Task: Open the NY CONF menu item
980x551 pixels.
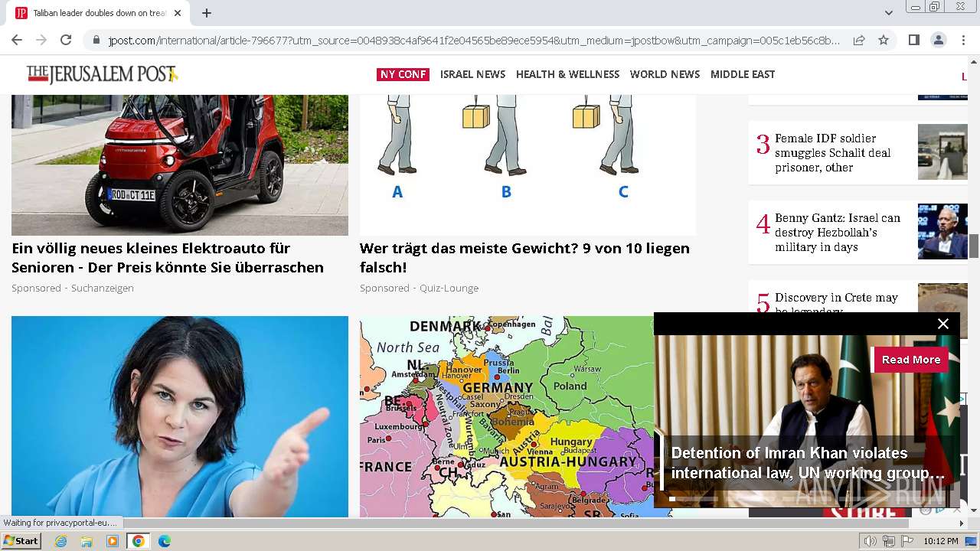Action: [x=403, y=74]
